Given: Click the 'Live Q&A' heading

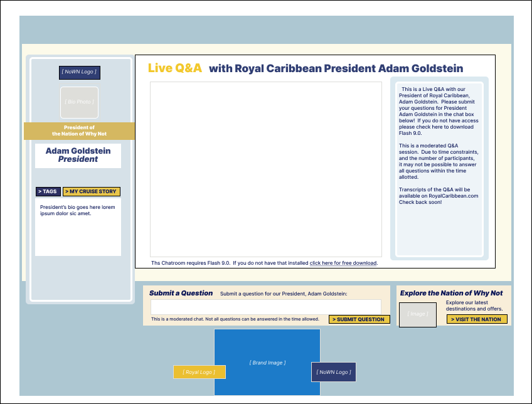Looking at the screenshot, I should [175, 68].
